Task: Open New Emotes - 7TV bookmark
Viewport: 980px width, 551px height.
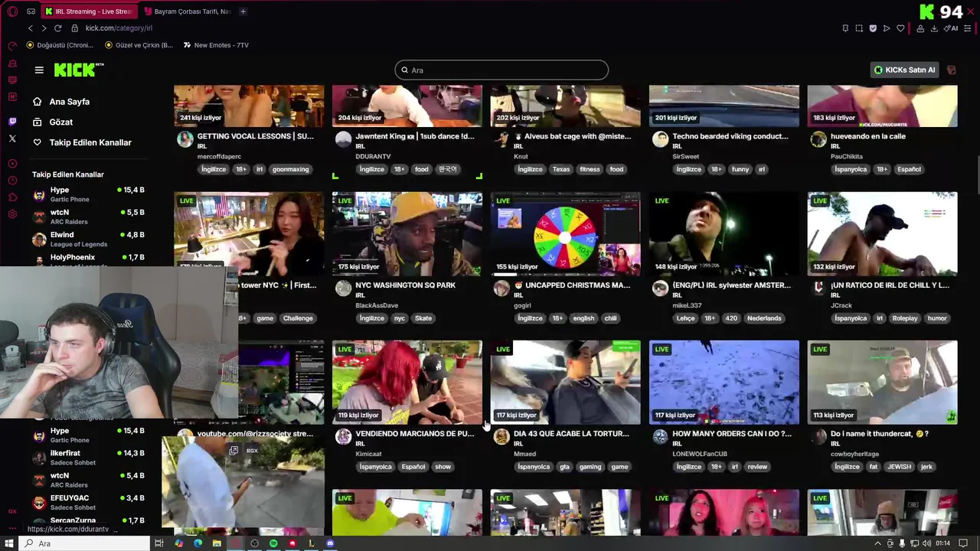Action: [x=216, y=45]
